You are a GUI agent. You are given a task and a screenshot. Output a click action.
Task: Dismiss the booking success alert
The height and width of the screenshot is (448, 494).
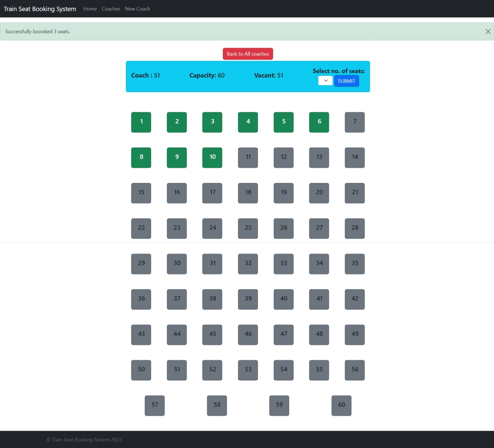click(488, 31)
